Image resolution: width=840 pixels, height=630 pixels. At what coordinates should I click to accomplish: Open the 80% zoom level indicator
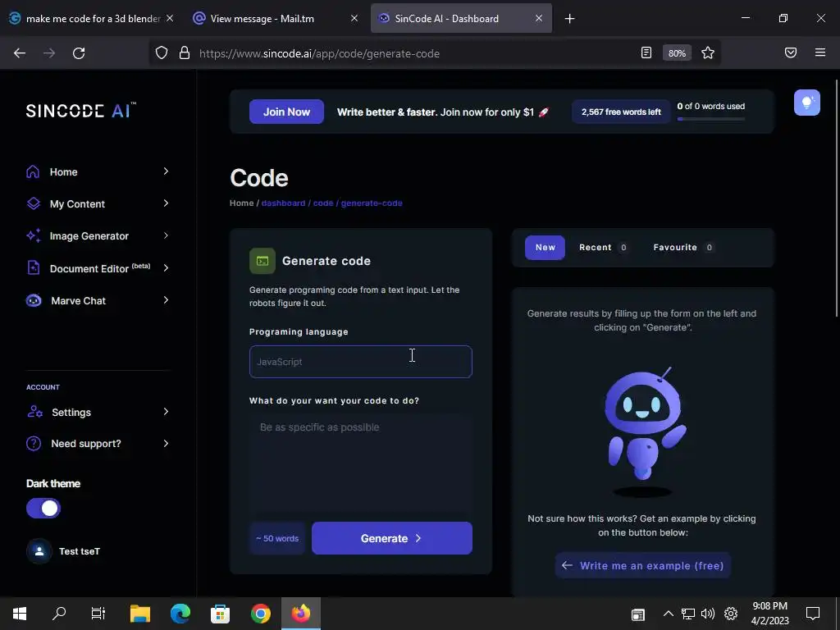click(677, 53)
